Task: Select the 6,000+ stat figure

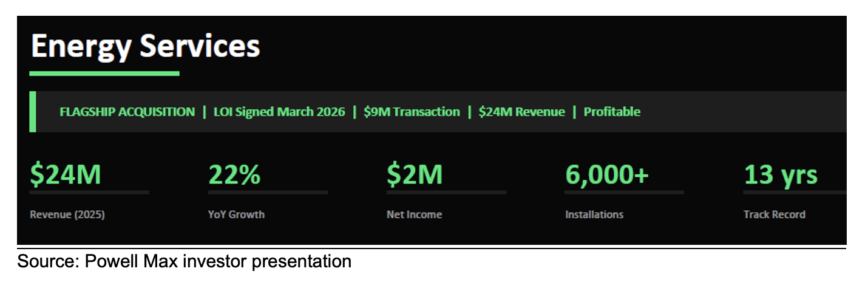Action: (606, 175)
